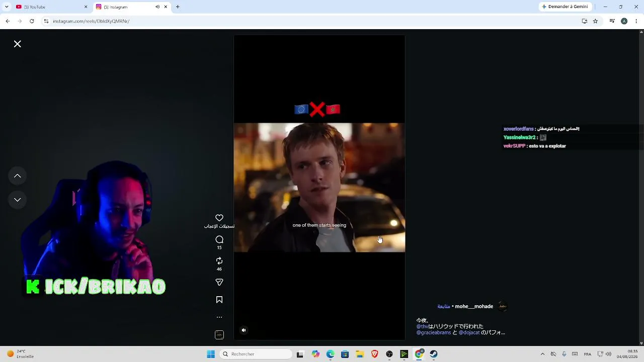644x362 pixels.
Task: Switch to Google Chrome in the taskbar
Action: pyautogui.click(x=419, y=354)
